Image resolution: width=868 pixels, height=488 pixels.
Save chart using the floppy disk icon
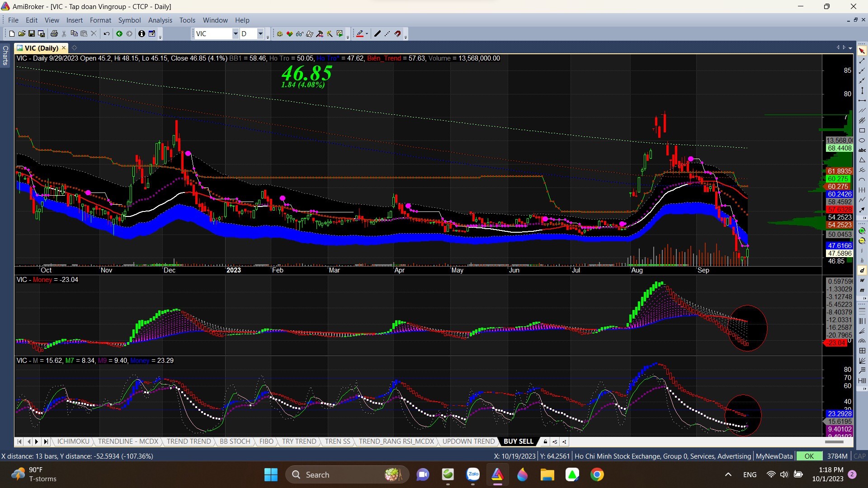(x=32, y=34)
